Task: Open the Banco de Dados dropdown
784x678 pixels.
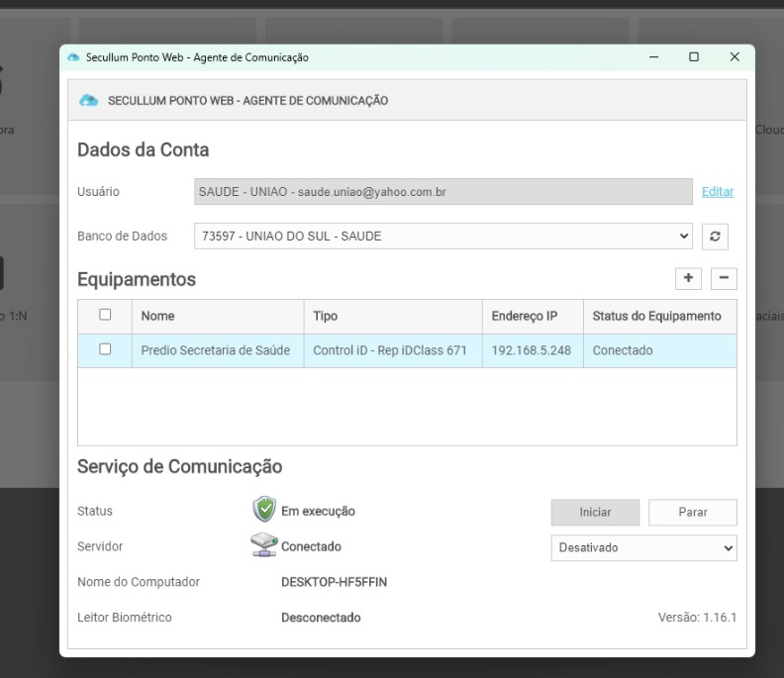Action: tap(443, 237)
